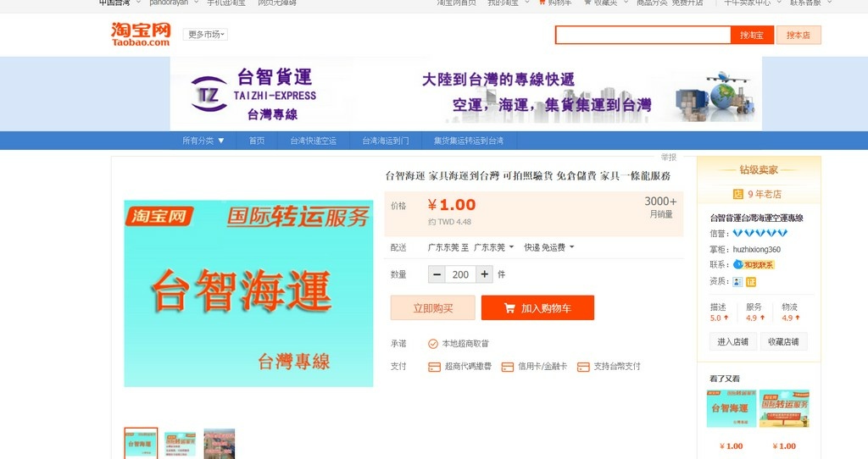
Task: Click the blue Wangwang 和我联系 chat icon
Action: (738, 265)
